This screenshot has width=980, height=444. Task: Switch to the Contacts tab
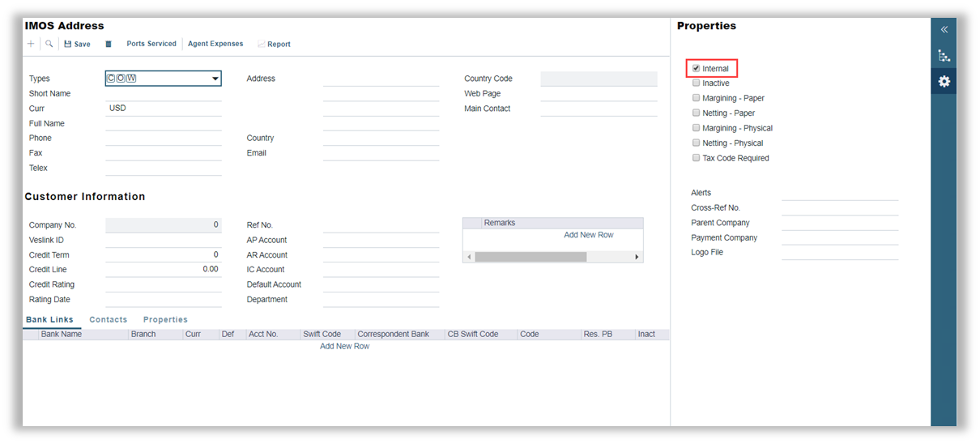click(x=109, y=320)
